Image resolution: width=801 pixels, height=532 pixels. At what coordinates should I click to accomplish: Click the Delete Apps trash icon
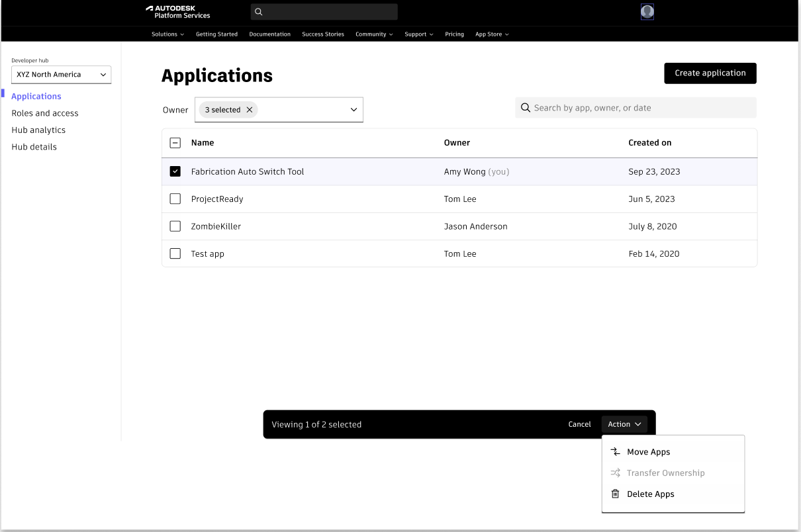pyautogui.click(x=615, y=494)
